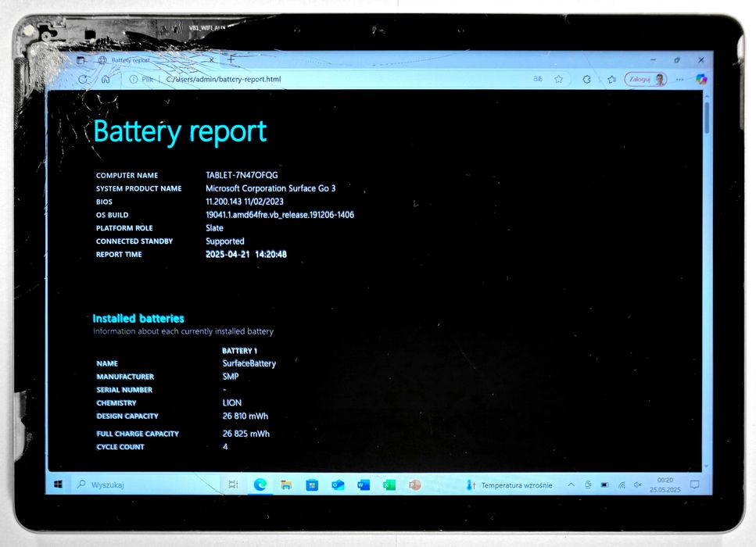This screenshot has height=547, width=756.
Task: Click the Wyszukaj taskbar search box
Action: (145, 484)
